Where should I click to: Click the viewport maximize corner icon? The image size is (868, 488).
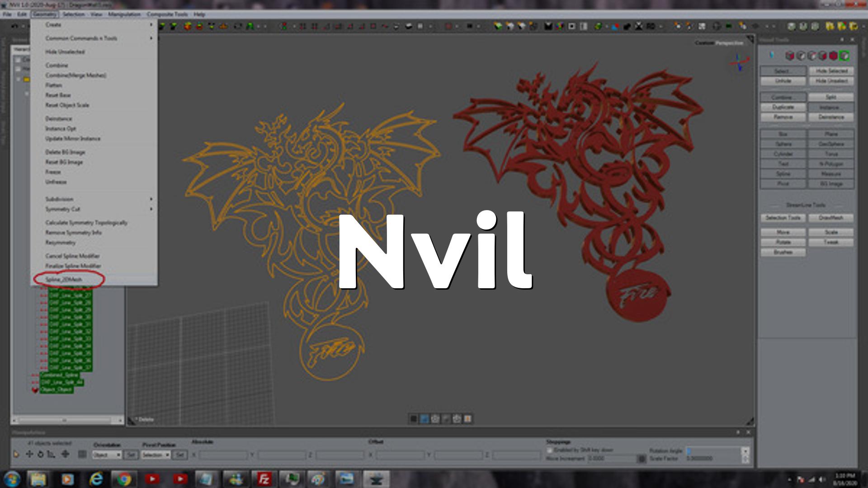pyautogui.click(x=750, y=40)
